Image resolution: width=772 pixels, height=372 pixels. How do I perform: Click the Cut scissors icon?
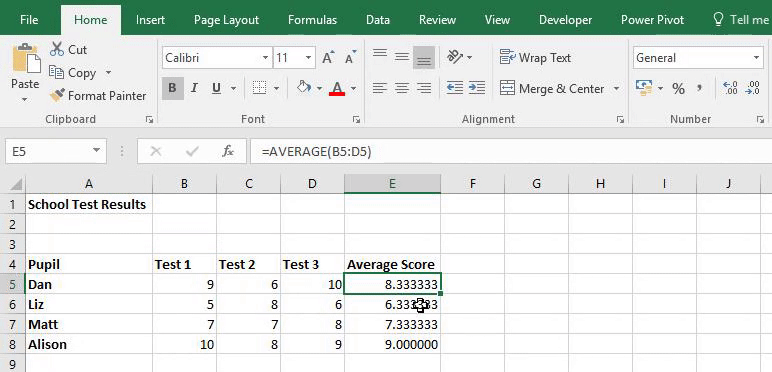[x=57, y=49]
